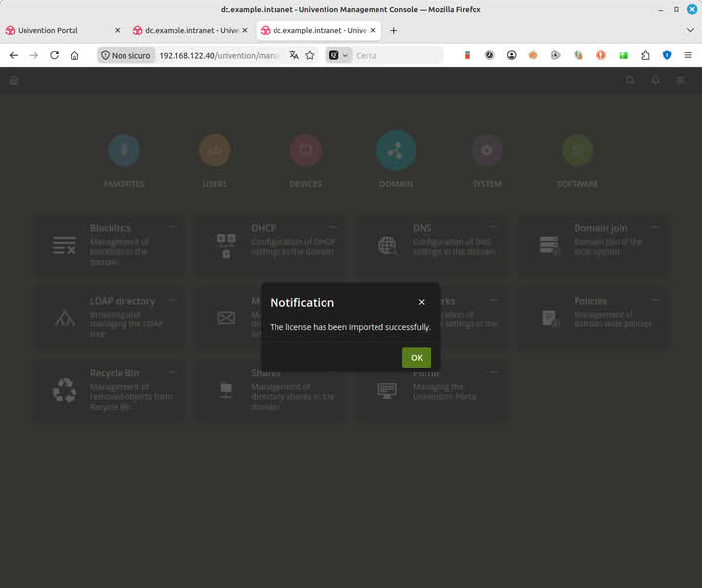Close the Notification dialog with X
Image resolution: width=702 pixels, height=588 pixels.
click(421, 302)
